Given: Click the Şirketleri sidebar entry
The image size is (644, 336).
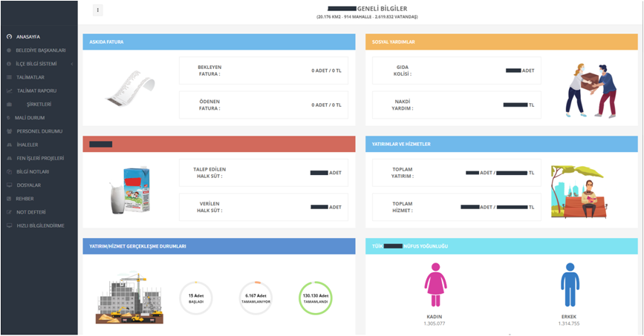Looking at the screenshot, I should click(x=39, y=105).
